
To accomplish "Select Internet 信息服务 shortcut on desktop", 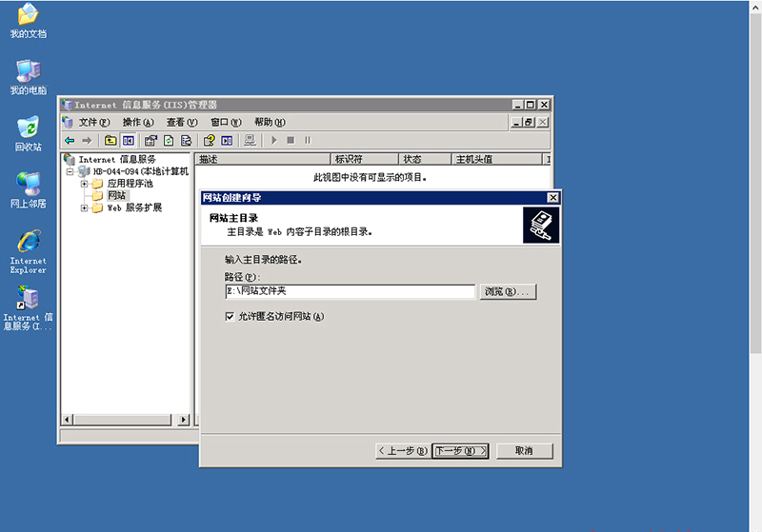I will pos(29,308).
